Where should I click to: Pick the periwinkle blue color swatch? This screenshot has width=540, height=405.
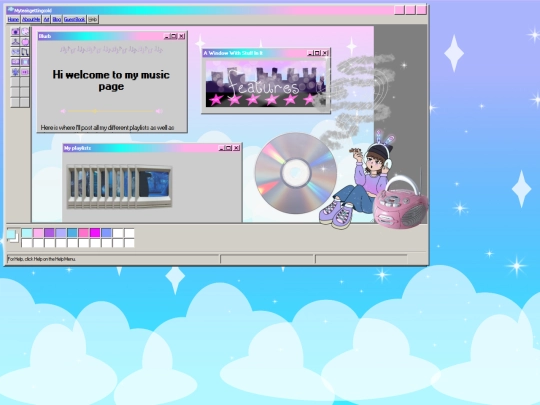[x=106, y=233]
